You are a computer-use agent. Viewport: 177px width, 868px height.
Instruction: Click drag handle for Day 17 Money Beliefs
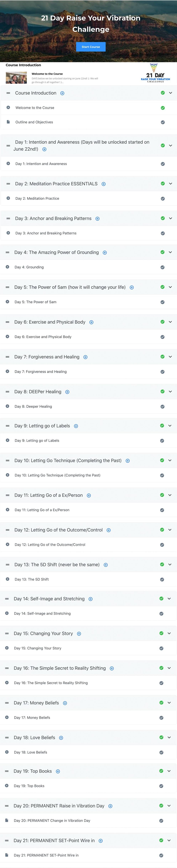pos(7,703)
